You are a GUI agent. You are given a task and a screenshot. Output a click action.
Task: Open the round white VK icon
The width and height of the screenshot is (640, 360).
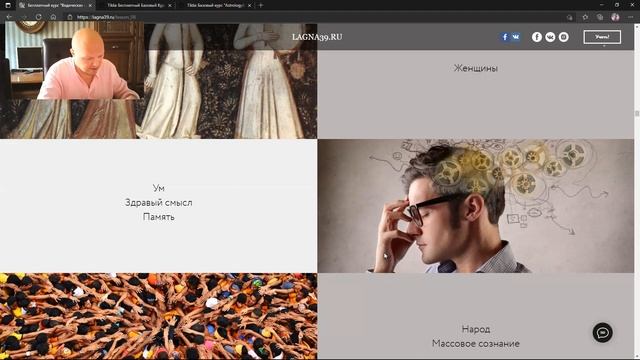click(550, 37)
